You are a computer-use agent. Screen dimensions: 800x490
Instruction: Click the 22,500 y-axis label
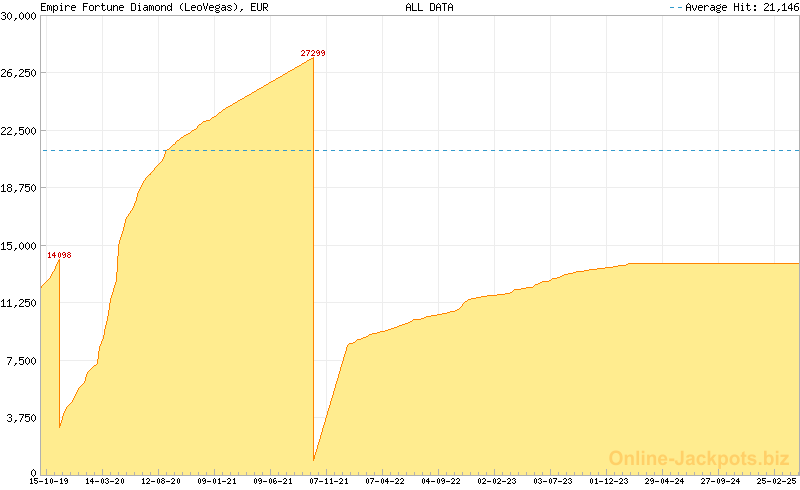click(19, 131)
